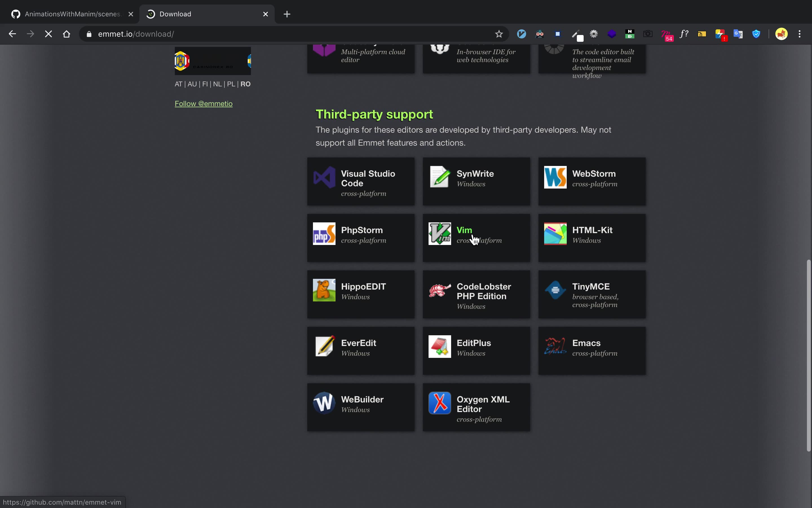Click the blue shield extension icon

click(756, 34)
